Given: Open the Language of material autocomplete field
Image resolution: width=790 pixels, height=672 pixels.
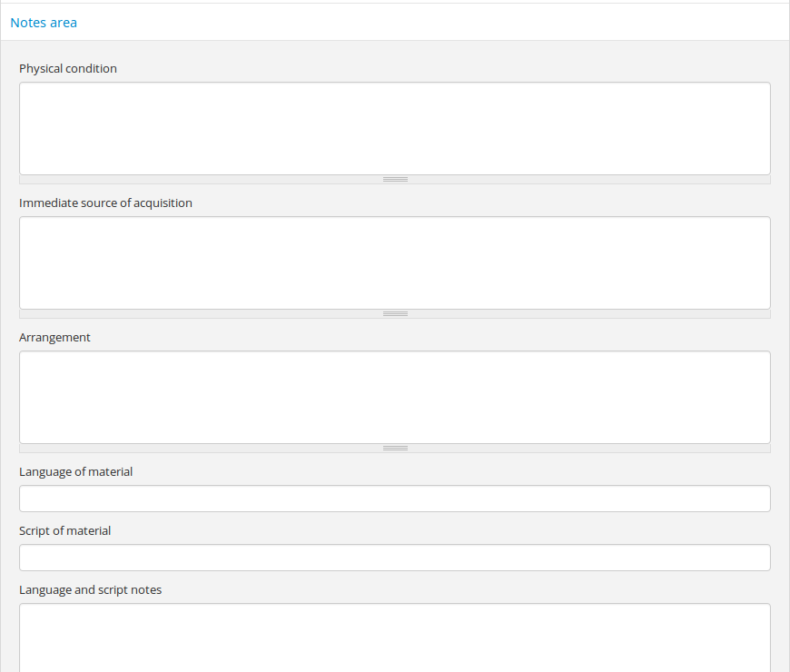Looking at the screenshot, I should point(395,499).
